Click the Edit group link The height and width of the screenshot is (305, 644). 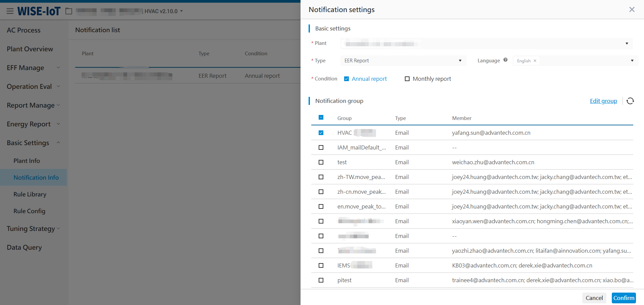tap(603, 101)
